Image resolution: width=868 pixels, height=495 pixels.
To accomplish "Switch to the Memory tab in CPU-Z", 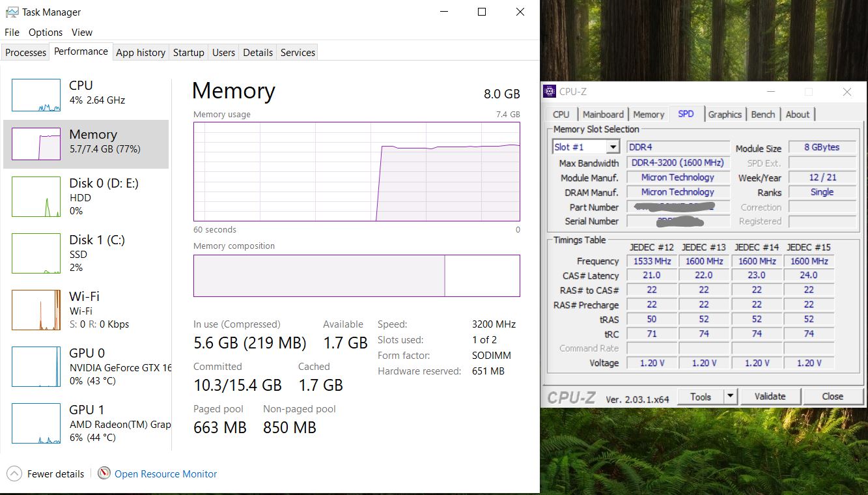I will click(x=649, y=114).
